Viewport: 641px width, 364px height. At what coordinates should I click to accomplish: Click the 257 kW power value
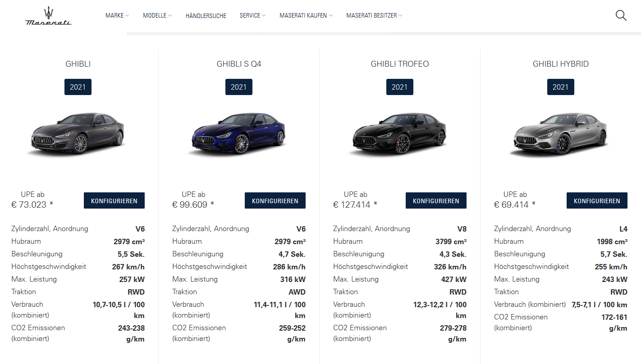tap(132, 279)
